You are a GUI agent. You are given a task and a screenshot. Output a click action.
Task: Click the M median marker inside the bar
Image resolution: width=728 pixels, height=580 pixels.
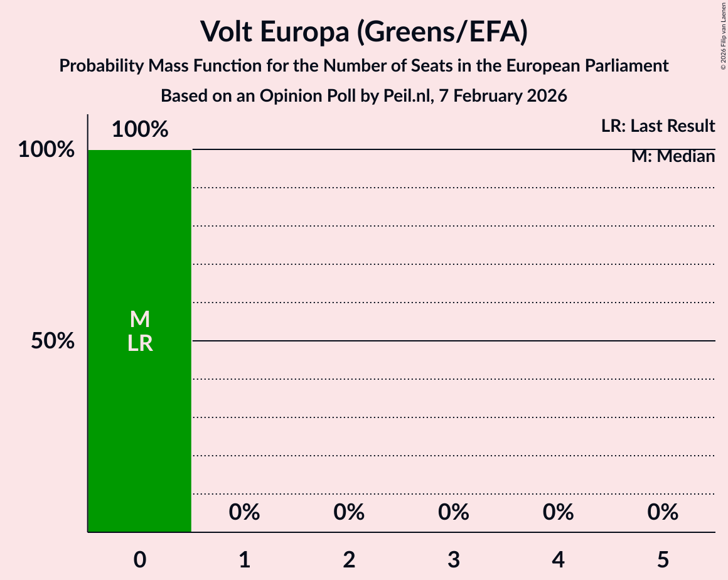click(x=139, y=320)
